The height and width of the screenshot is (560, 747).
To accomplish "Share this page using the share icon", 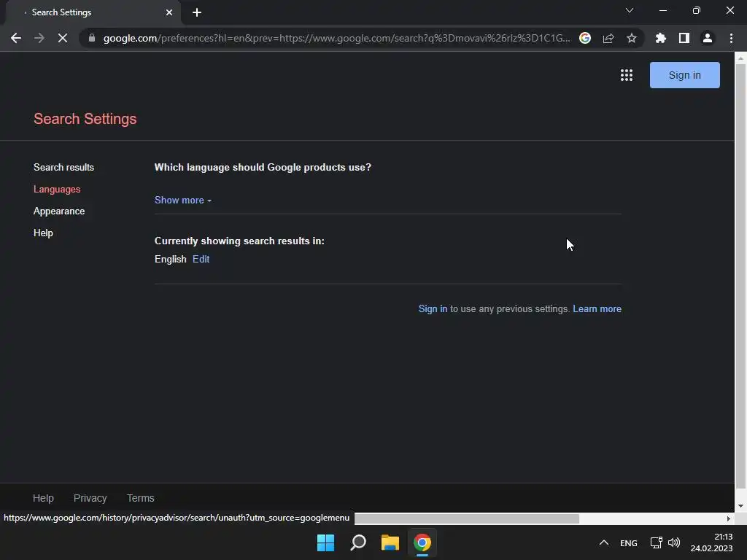I will click(608, 38).
